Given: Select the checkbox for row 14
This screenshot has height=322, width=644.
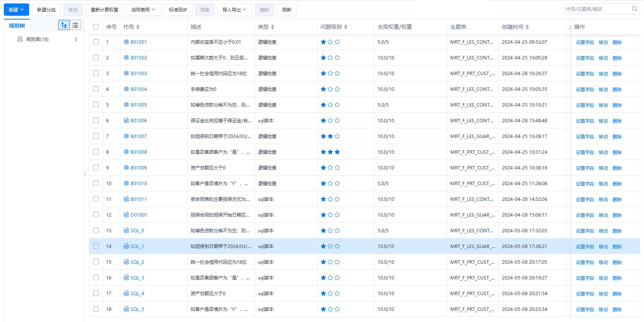Looking at the screenshot, I should pyautogui.click(x=96, y=246).
